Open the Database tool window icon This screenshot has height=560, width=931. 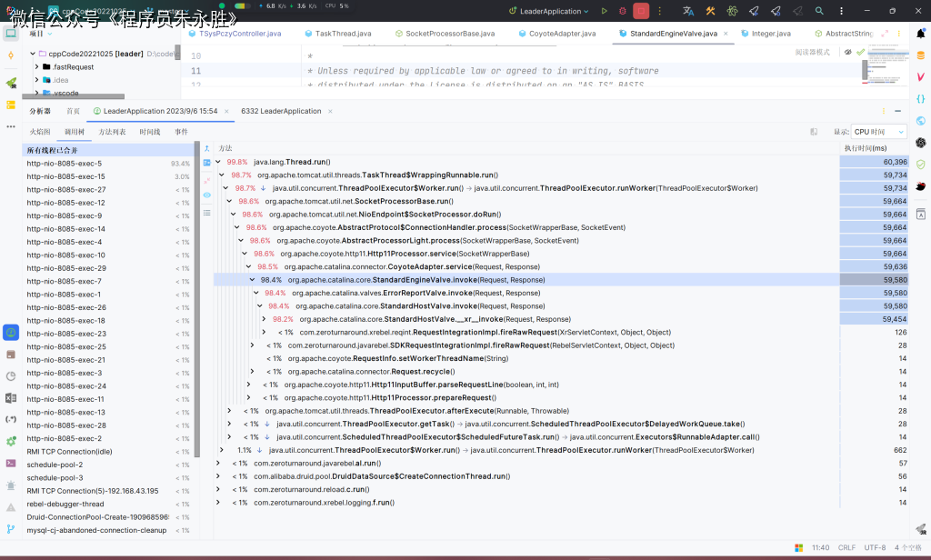(921, 55)
